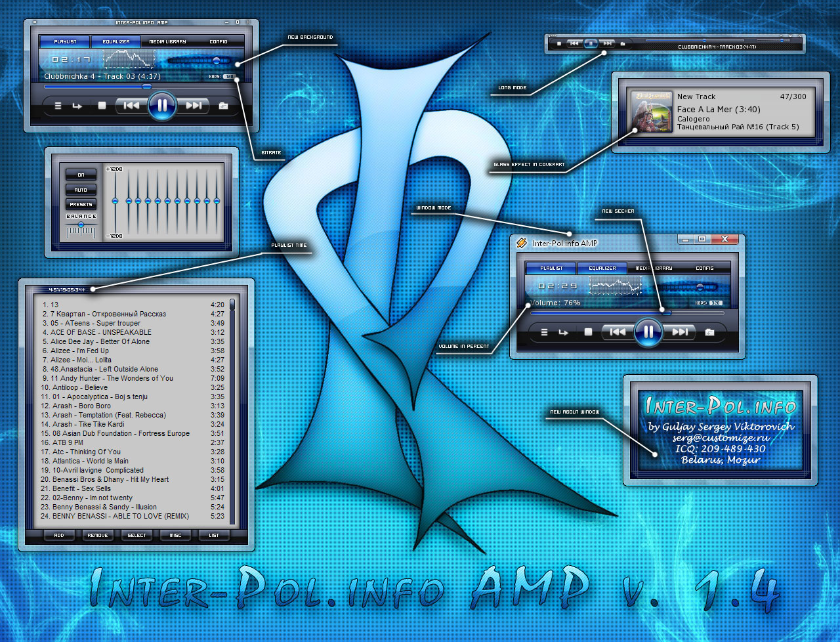Click repeat arrow icon in window mode player
The width and height of the screenshot is (840, 642).
(x=564, y=332)
